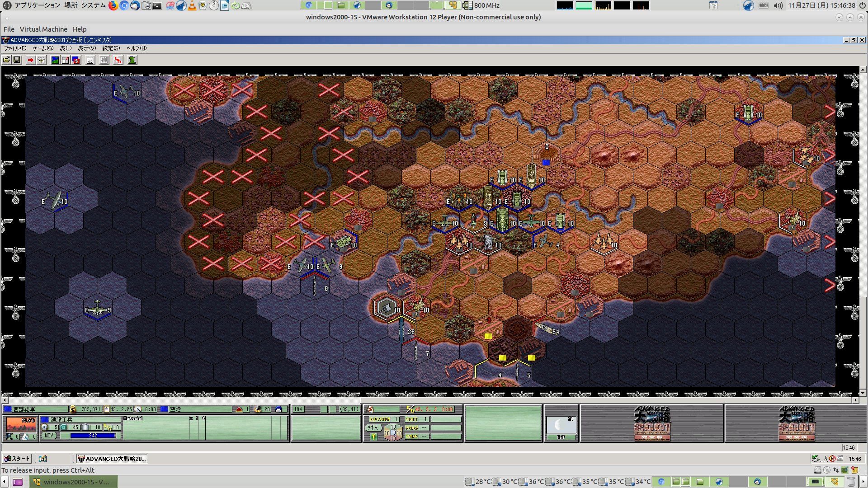Image resolution: width=868 pixels, height=488 pixels.
Task: Open the ヘルプ(H) menu
Action: coord(136,48)
